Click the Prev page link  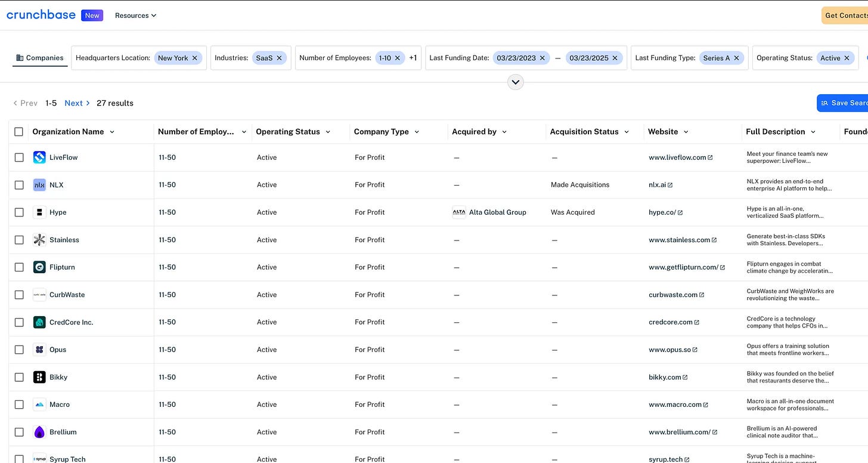click(26, 103)
